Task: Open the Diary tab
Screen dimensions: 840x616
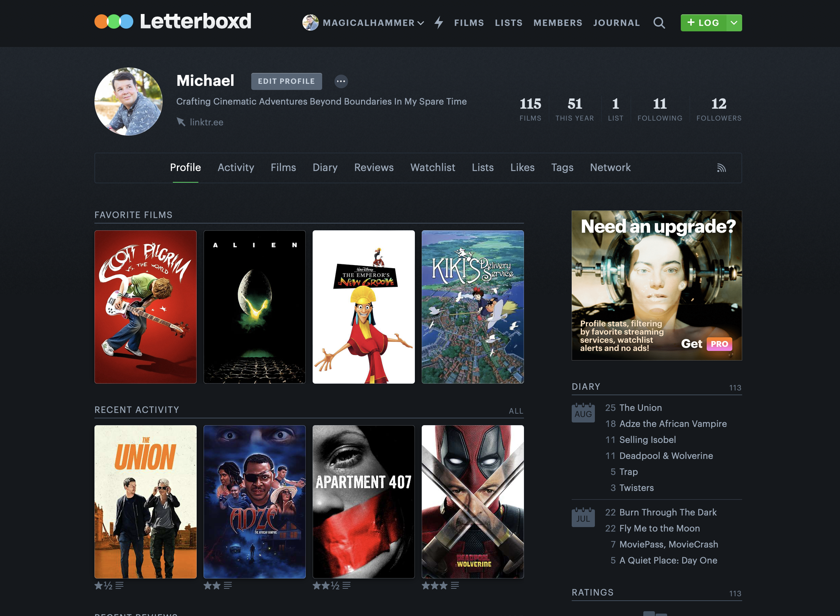Action: tap(325, 167)
